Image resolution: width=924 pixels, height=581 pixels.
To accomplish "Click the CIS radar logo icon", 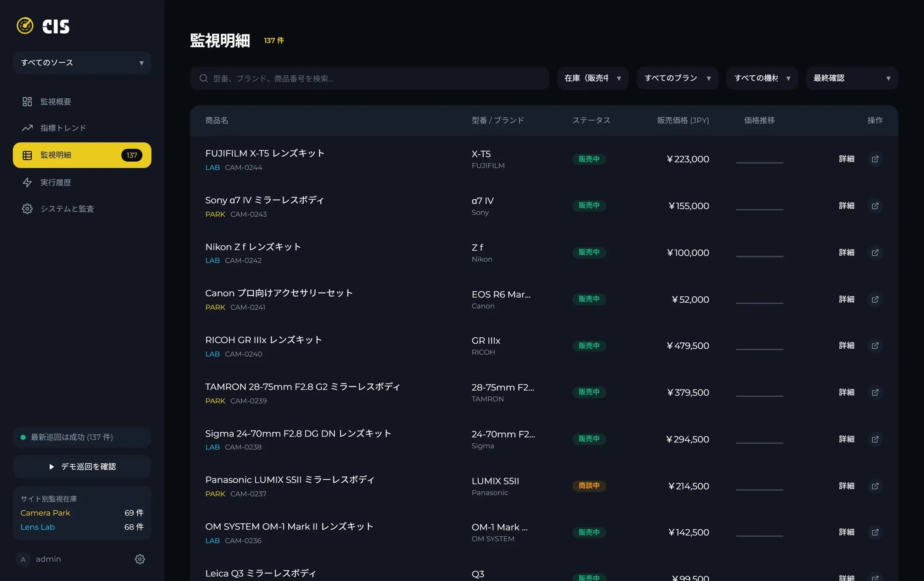I will [25, 26].
